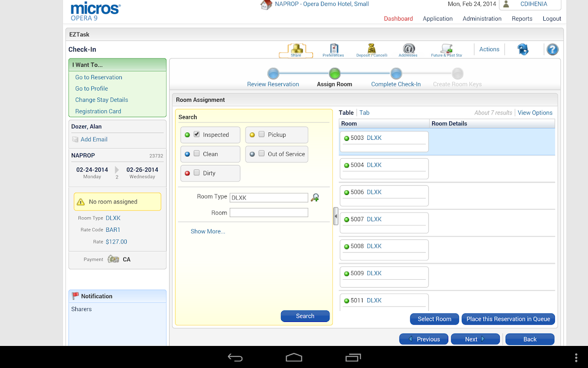Click the blue refresh globe icon
The width and height of the screenshot is (588, 368).
523,49
